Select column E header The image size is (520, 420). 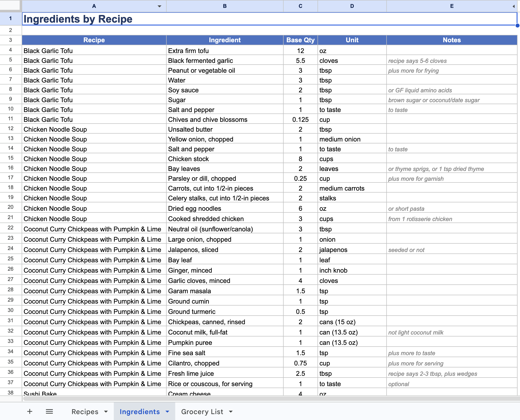click(x=452, y=6)
